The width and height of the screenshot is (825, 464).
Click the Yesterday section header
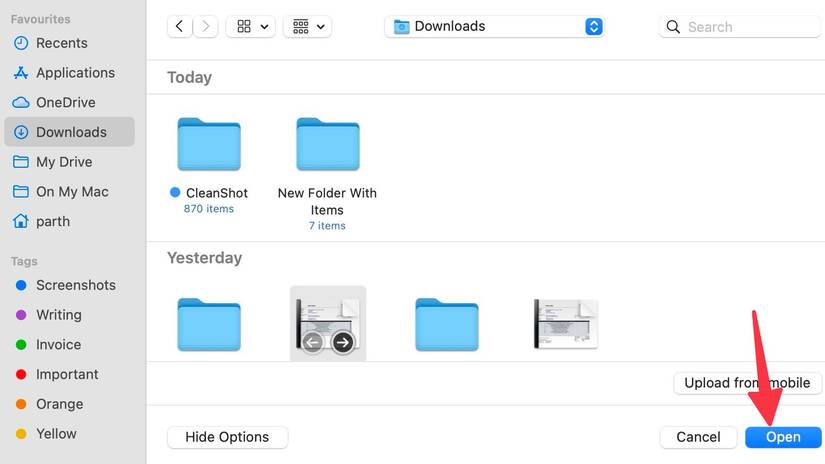(205, 258)
